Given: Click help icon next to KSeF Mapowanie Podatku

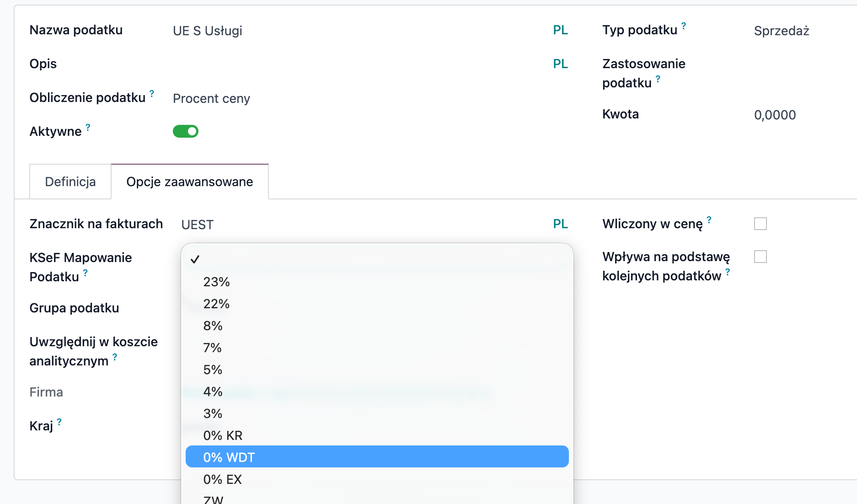Looking at the screenshot, I should [x=85, y=273].
